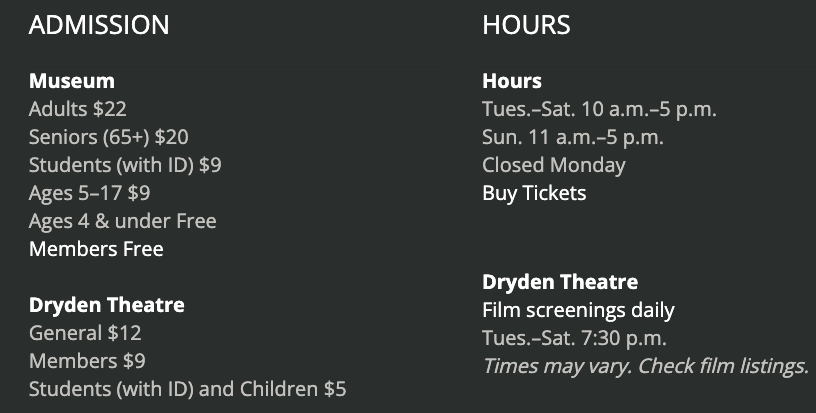Click the Times may vary italic note
The width and height of the screenshot is (816, 413).
click(x=645, y=366)
